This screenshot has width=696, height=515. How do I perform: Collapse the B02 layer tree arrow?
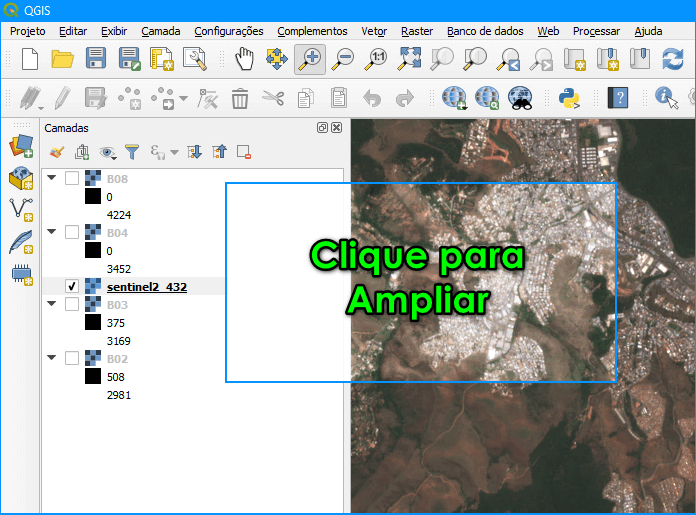(x=52, y=357)
